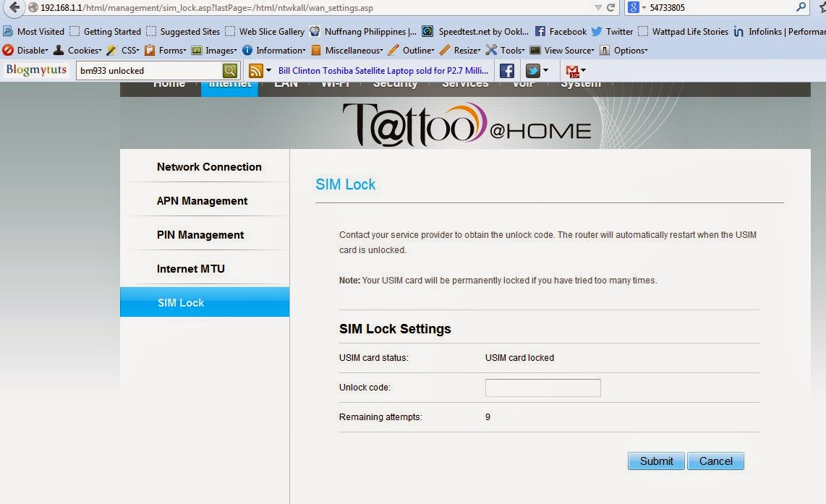The width and height of the screenshot is (826, 504).
Task: Click the page reload icon
Action: click(x=610, y=7)
